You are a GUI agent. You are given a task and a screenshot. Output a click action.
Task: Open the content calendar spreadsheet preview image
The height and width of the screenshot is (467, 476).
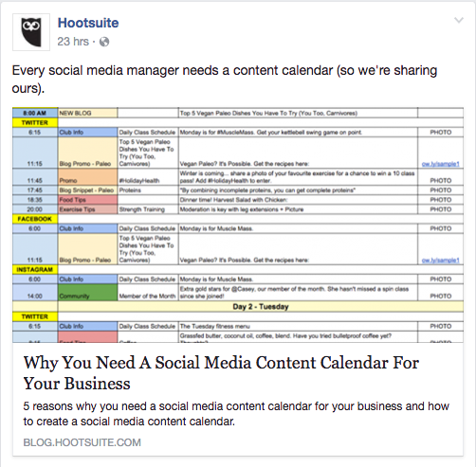238,225
